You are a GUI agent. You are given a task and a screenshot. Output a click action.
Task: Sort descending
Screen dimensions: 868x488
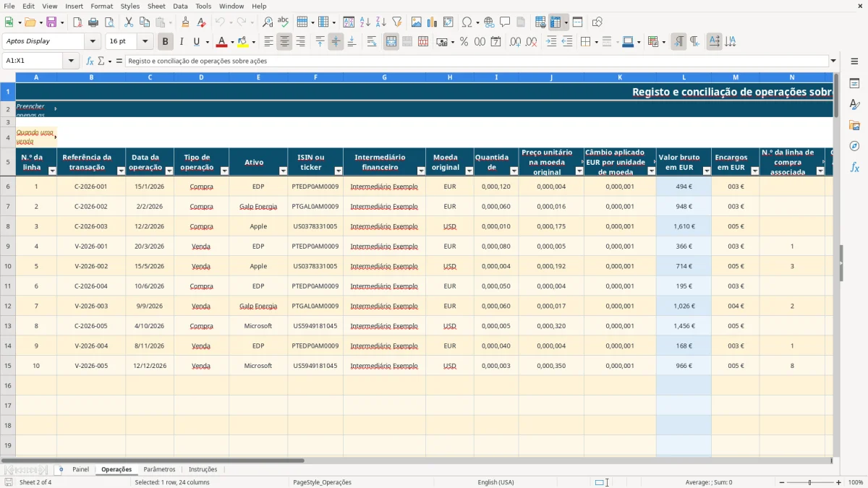tap(381, 22)
